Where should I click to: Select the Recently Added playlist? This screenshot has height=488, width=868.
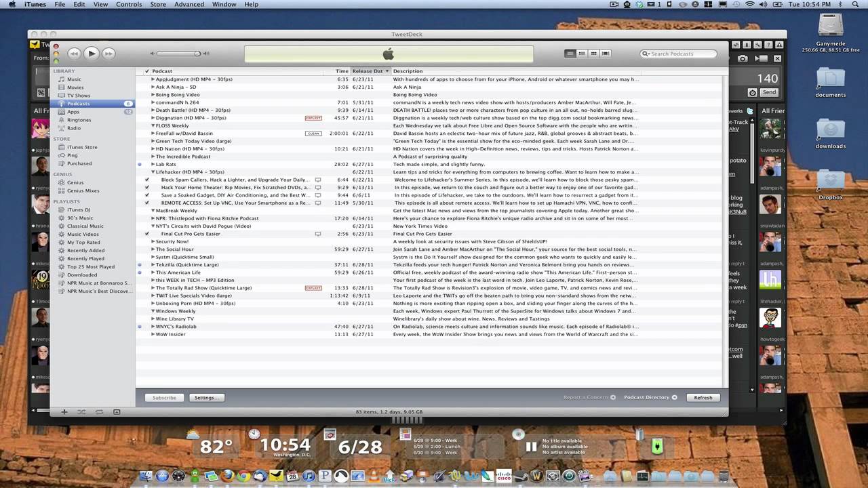pos(85,250)
